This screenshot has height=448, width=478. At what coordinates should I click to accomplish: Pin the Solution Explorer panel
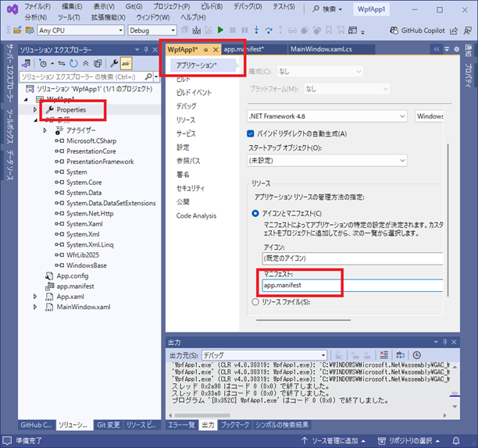[x=146, y=50]
